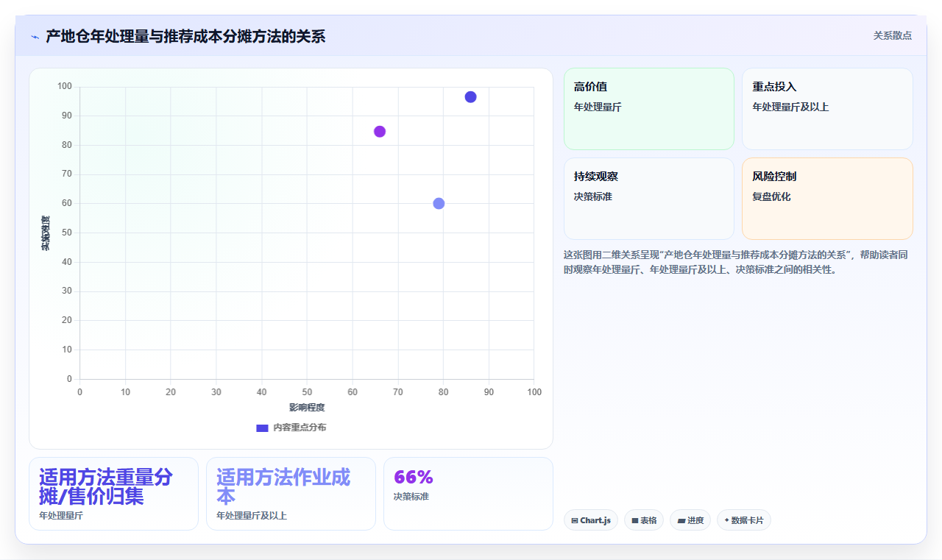Screen dimensions: 942x560
Task: Toggle the 内容重点分布 legend item
Action: pyautogui.click(x=291, y=428)
